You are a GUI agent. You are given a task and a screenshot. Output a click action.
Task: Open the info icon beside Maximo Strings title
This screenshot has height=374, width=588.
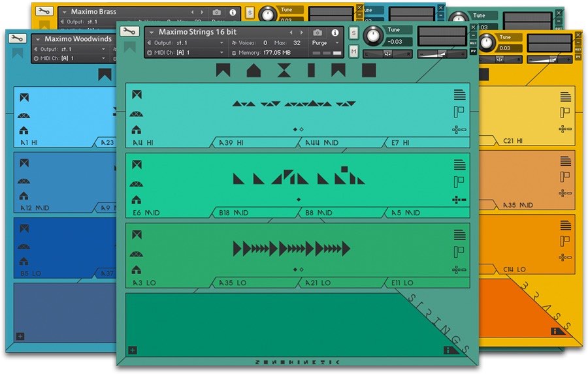pyautogui.click(x=335, y=32)
